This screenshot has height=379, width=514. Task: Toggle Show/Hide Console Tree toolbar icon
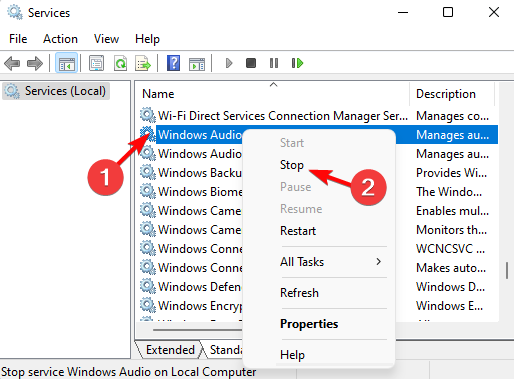coord(67,63)
